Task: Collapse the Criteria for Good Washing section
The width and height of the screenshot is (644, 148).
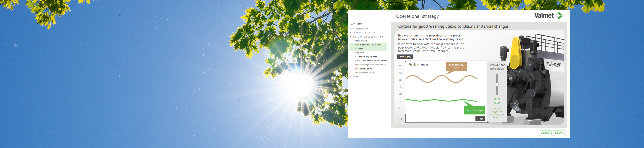Action: pos(351,37)
